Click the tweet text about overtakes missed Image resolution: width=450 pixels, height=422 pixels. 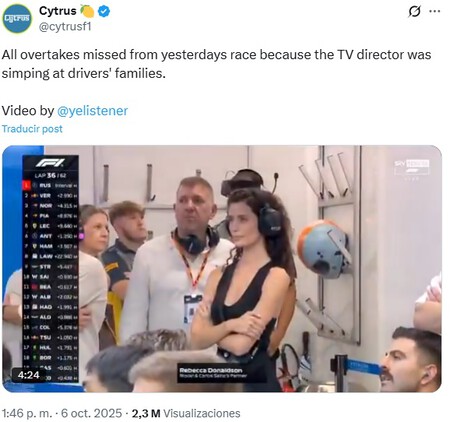tap(216, 64)
